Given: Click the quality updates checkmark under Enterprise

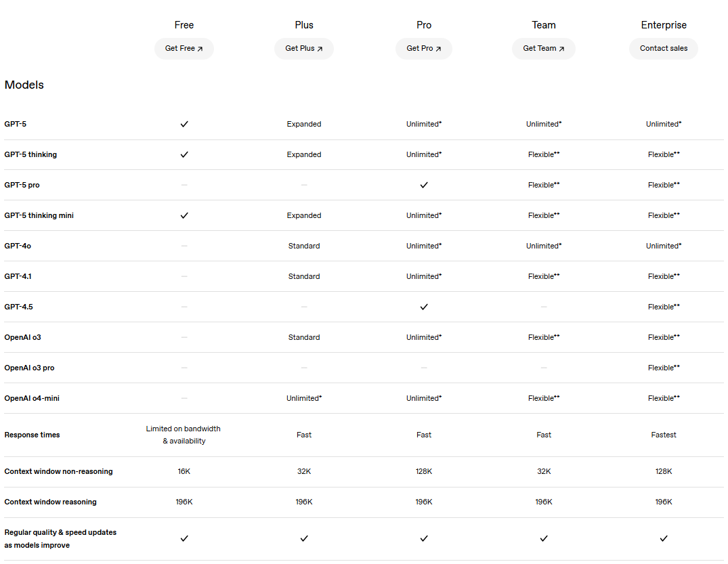Looking at the screenshot, I should coord(664,539).
